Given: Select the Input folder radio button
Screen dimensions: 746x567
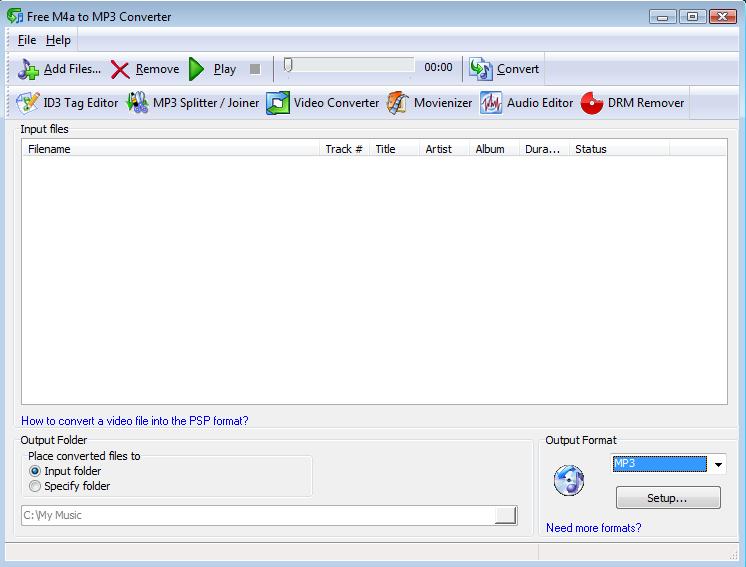Looking at the screenshot, I should 35,471.
